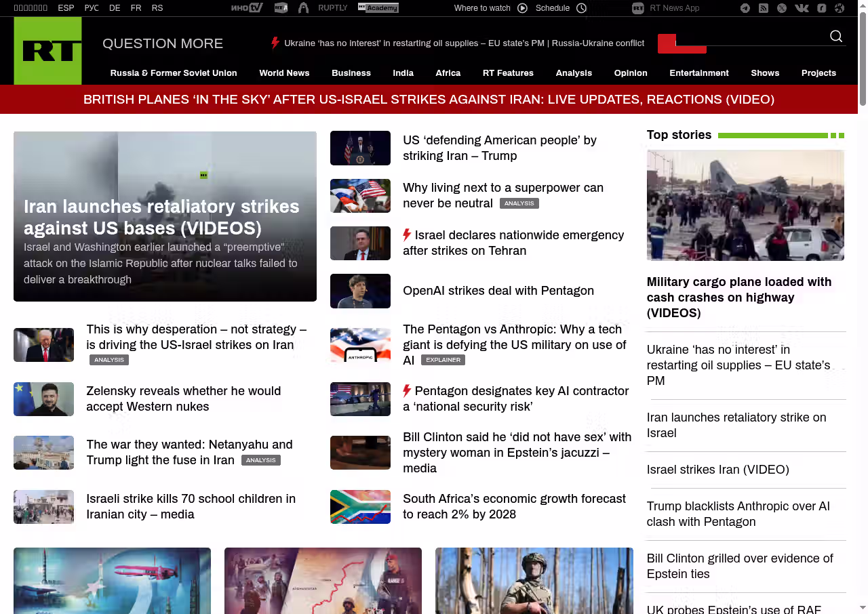Open RT's X social media icon

[x=782, y=8]
